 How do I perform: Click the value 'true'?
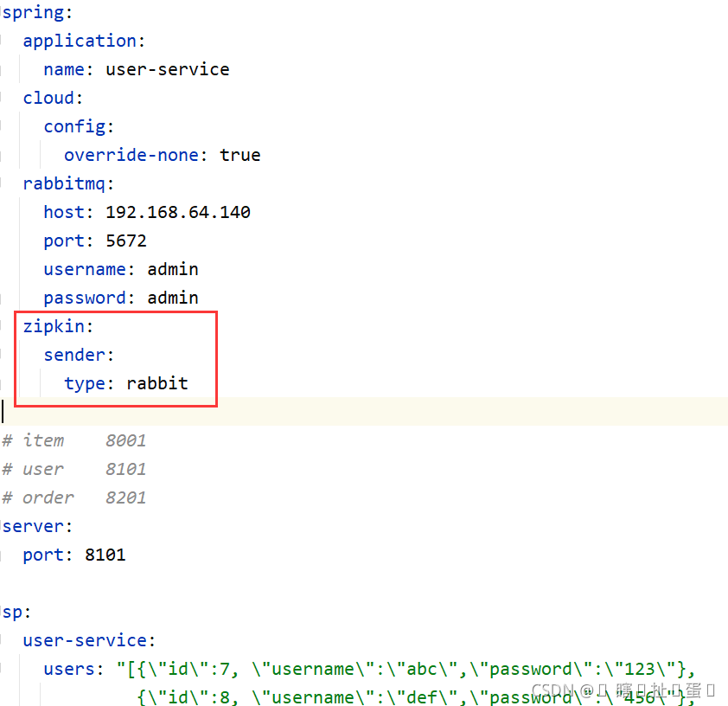(x=240, y=155)
